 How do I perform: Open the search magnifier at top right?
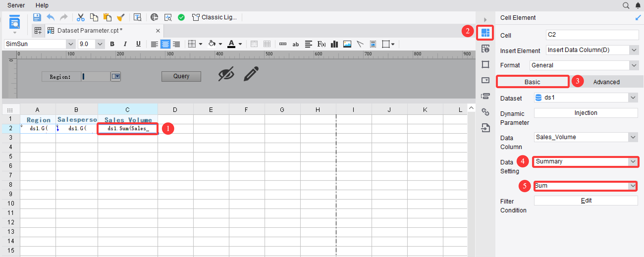626,5
